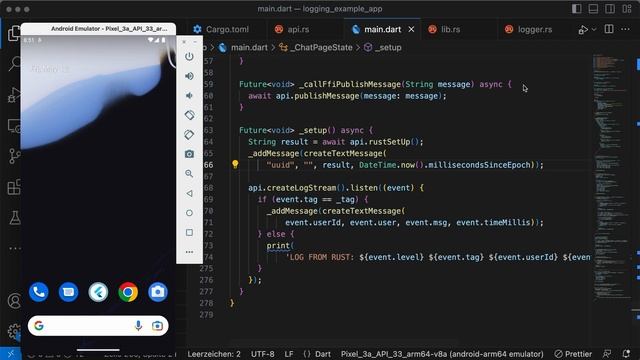Open the Accounts menu

click(14, 301)
